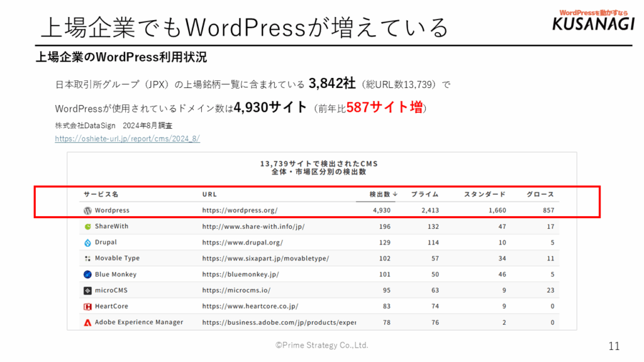644x362 pixels.
Task: Click the プライム column header
Action: pos(425,194)
